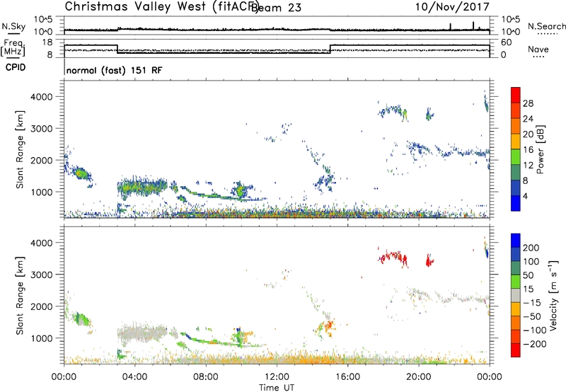Image resolution: width=566 pixels, height=392 pixels.
Task: Click the '12:00' time tick label
Action: click(x=277, y=377)
